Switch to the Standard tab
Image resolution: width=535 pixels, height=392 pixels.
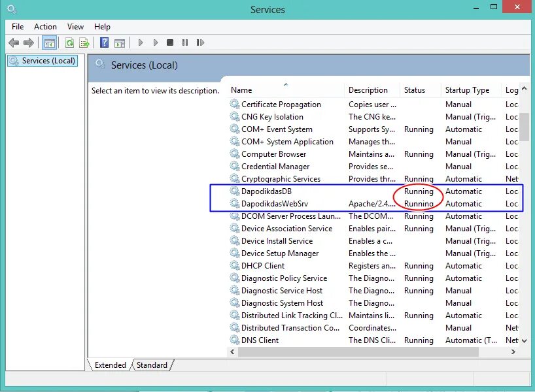(152, 365)
